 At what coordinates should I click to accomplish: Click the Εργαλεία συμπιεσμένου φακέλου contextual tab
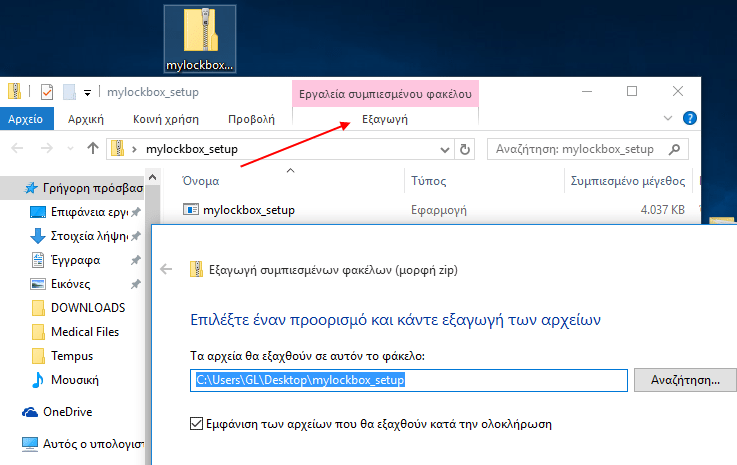click(x=385, y=94)
